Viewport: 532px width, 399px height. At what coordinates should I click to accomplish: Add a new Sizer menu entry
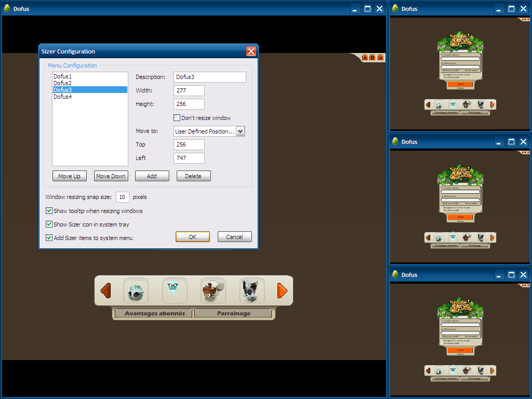tap(152, 176)
